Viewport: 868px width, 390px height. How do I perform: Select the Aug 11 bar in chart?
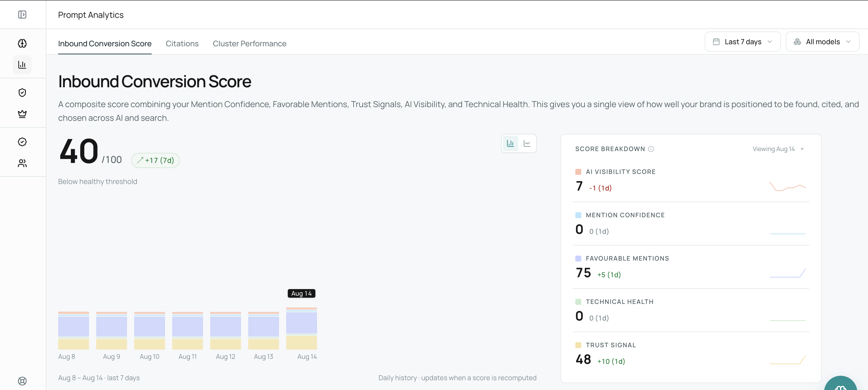click(188, 330)
